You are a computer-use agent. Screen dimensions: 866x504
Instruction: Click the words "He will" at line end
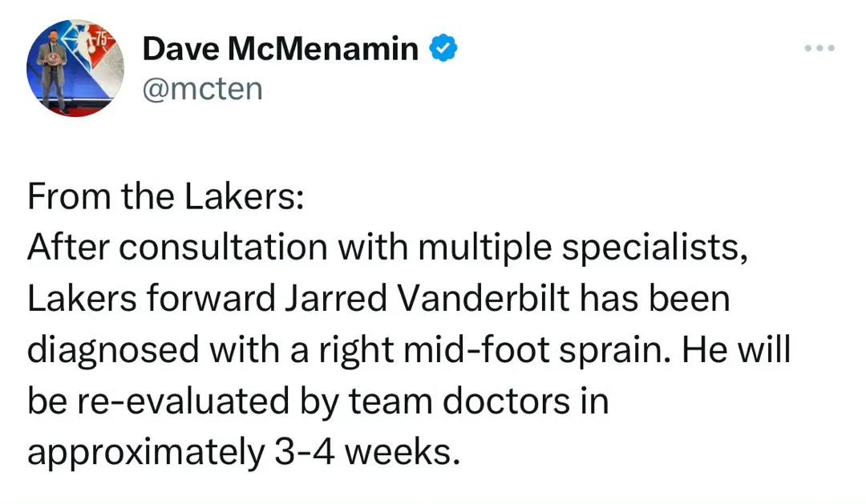736,350
